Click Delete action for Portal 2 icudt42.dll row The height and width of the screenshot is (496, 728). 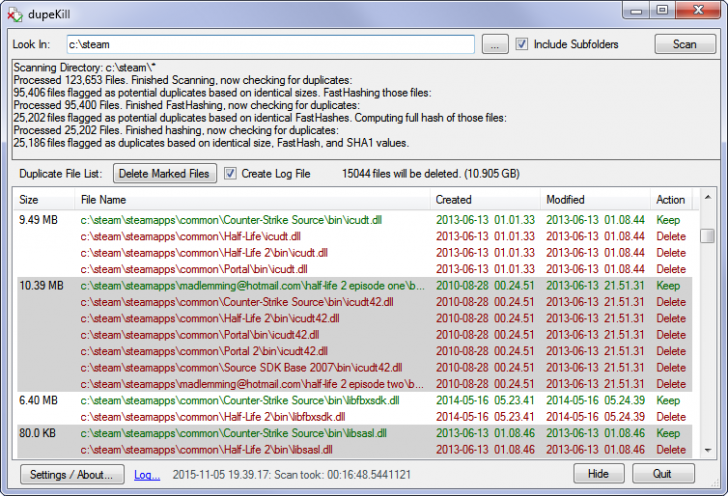[x=671, y=351]
